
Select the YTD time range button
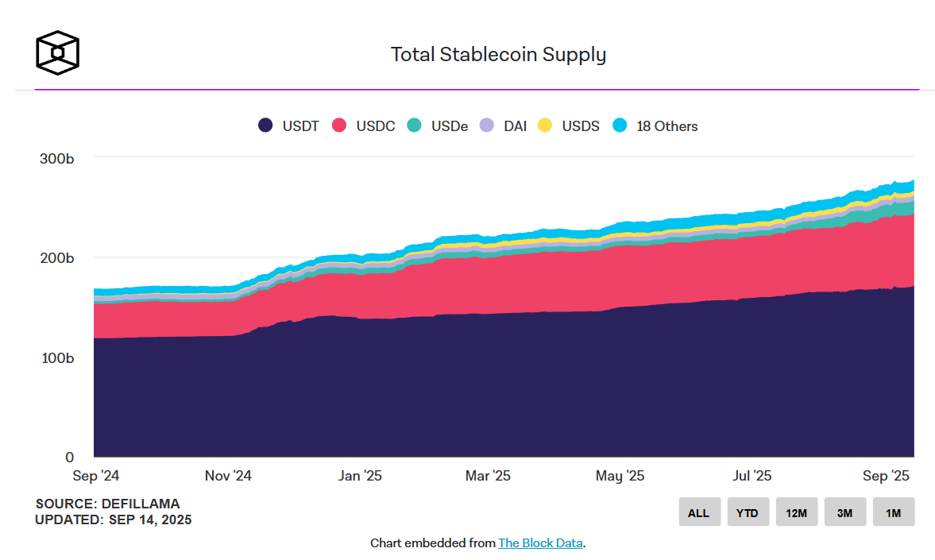[x=748, y=512]
